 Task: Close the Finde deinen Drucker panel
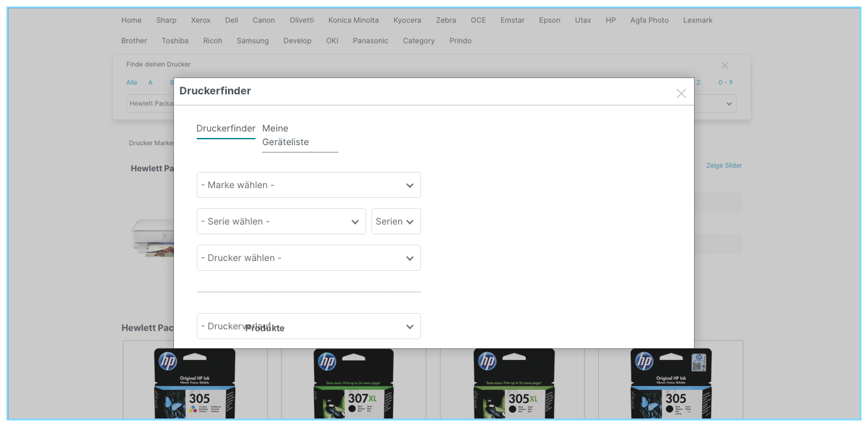coord(725,65)
